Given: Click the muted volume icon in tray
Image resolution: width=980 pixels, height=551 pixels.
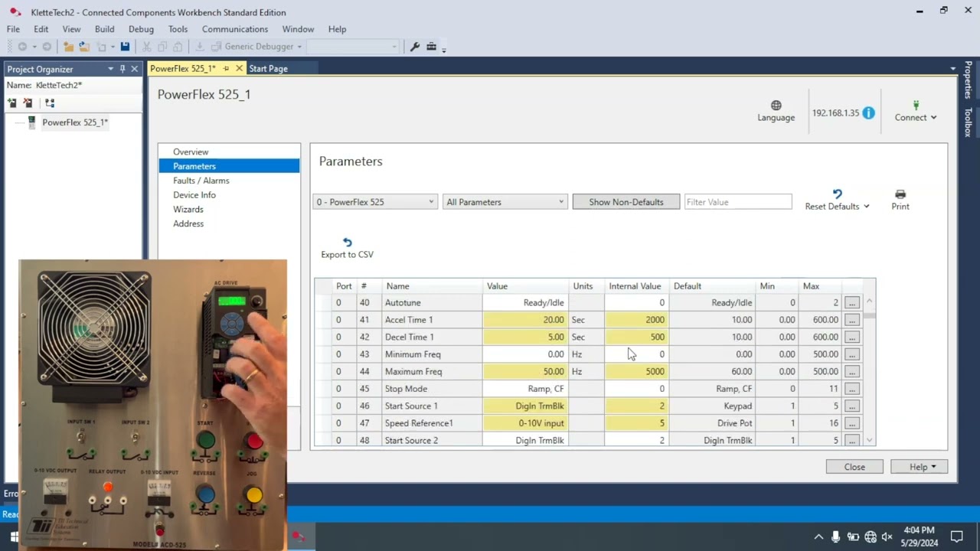Looking at the screenshot, I should tap(887, 536).
